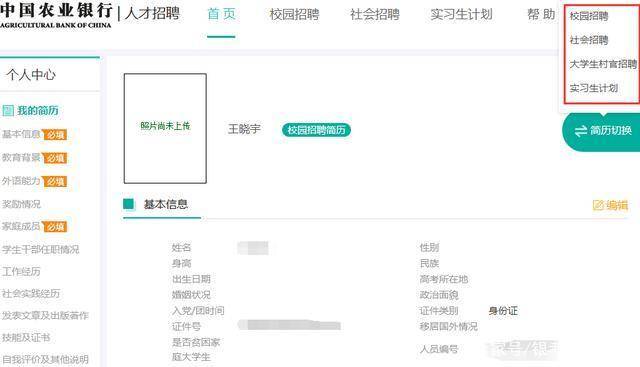Viewport: 640px width, 367px height.
Task: Click the Agricultural Bank of China logo
Action: [56, 15]
